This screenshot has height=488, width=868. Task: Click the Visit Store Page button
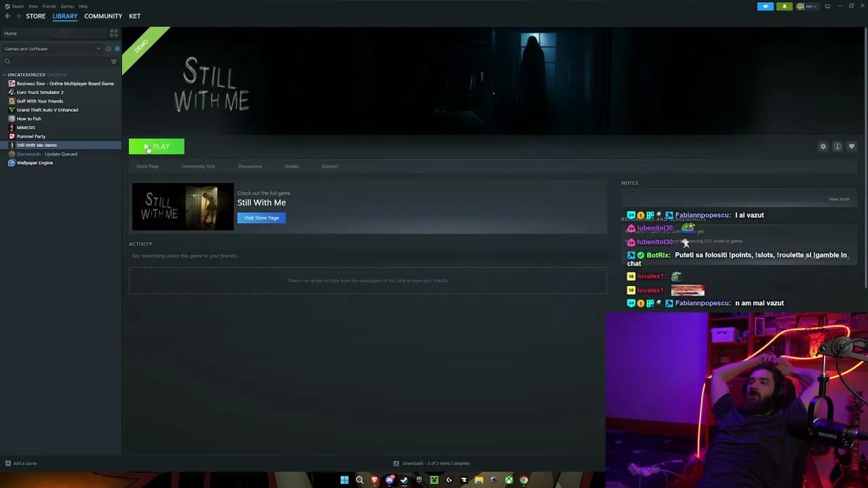[x=261, y=218]
